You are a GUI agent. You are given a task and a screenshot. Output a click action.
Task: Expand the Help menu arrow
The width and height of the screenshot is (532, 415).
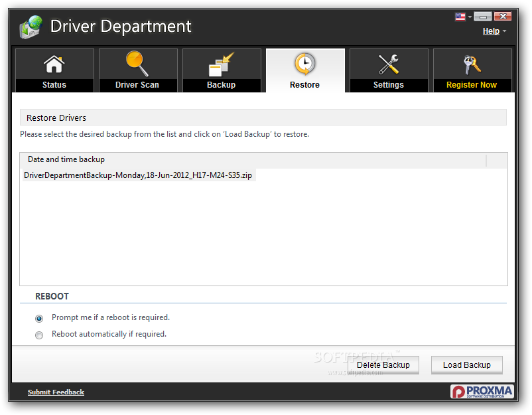click(x=505, y=31)
